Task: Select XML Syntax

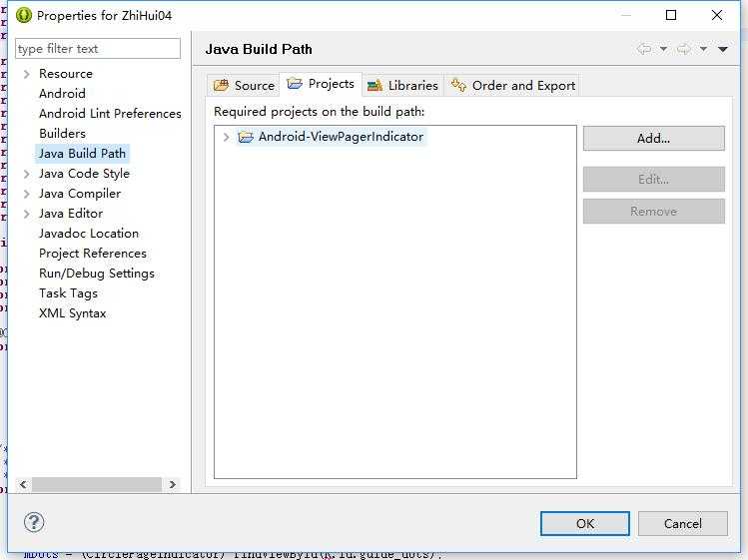Action: (73, 313)
